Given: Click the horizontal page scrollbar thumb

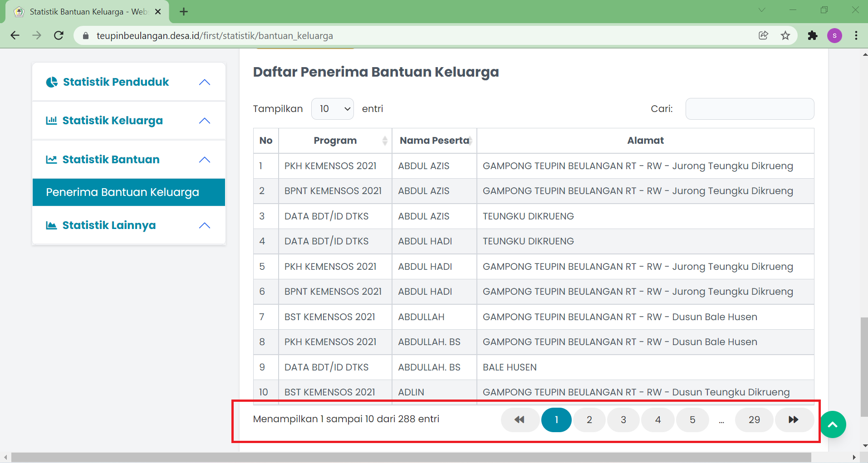Looking at the screenshot, I should (411, 457).
